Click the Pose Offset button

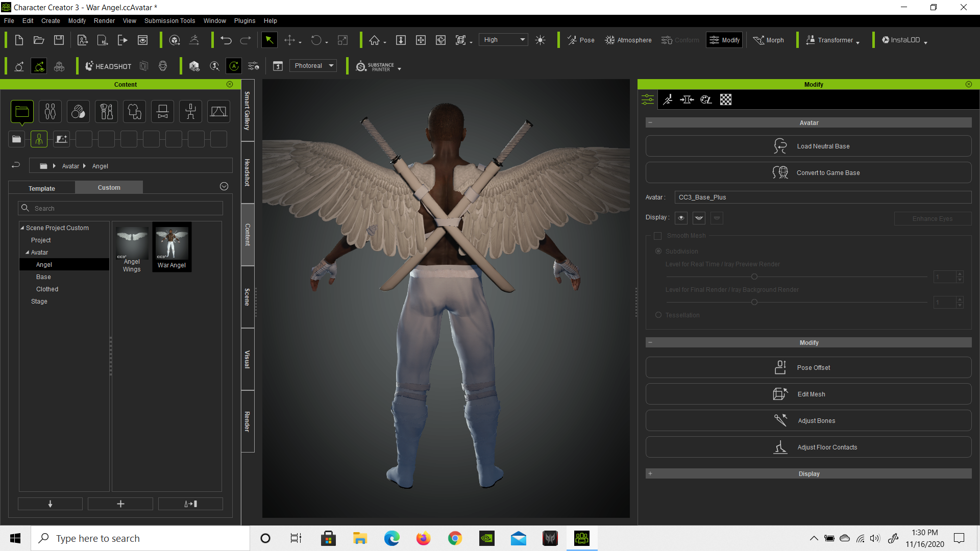point(808,368)
